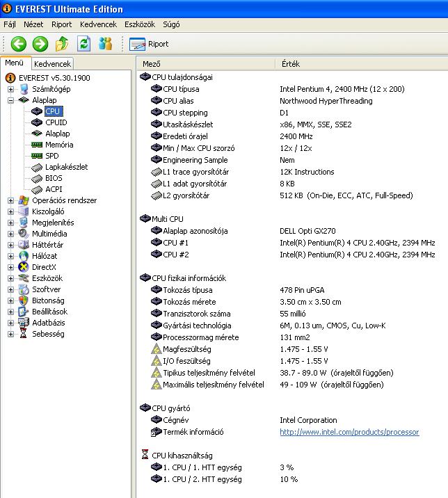Click the DirectX icon
The height and width of the screenshot is (498, 448).
[24, 267]
